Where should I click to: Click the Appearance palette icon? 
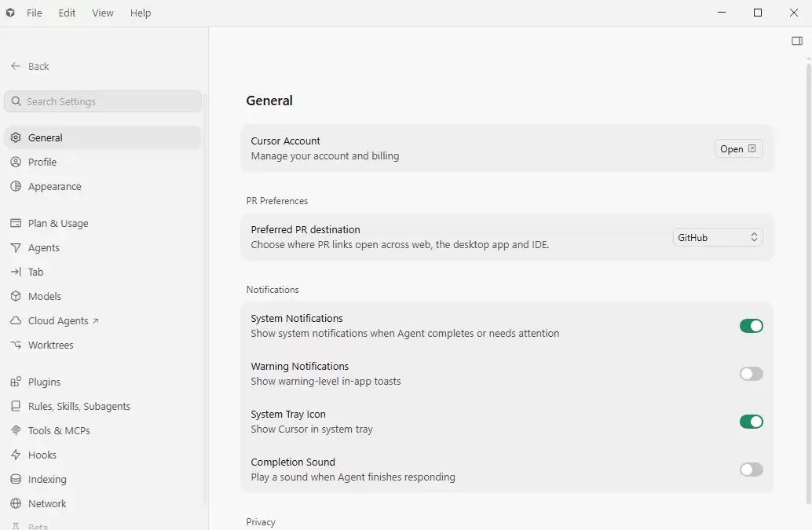pos(16,186)
